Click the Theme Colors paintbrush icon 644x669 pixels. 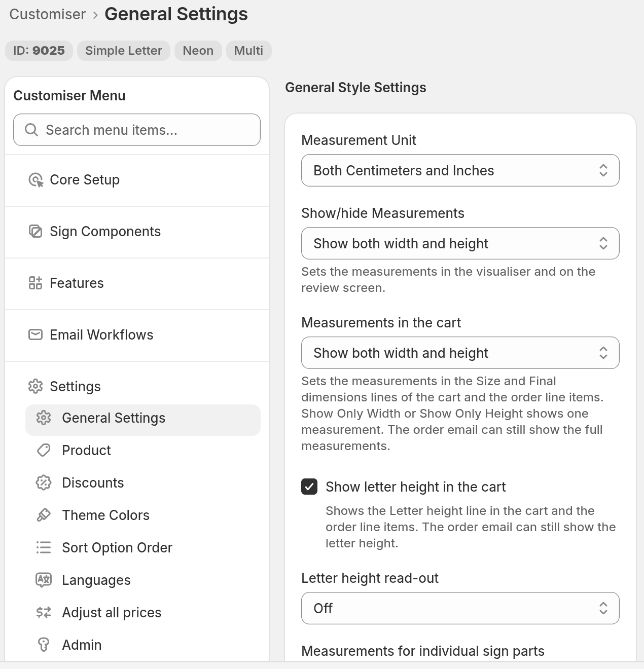44,515
